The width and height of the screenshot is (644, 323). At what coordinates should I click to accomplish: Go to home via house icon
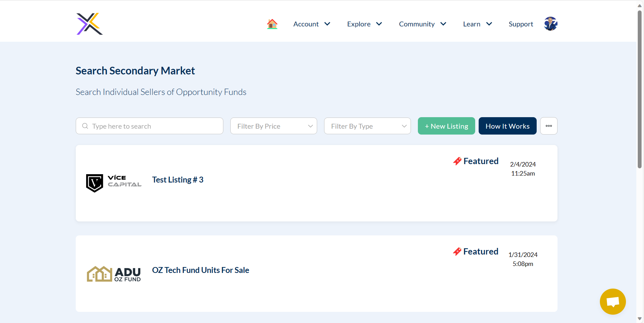pyautogui.click(x=272, y=24)
